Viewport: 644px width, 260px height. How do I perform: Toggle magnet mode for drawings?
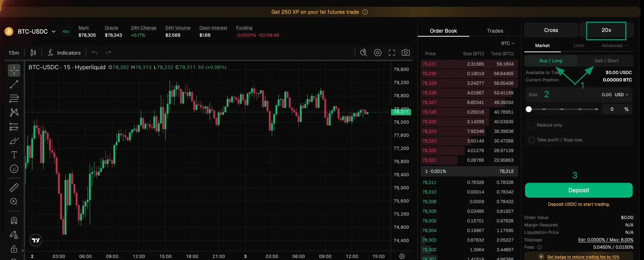[x=14, y=220]
